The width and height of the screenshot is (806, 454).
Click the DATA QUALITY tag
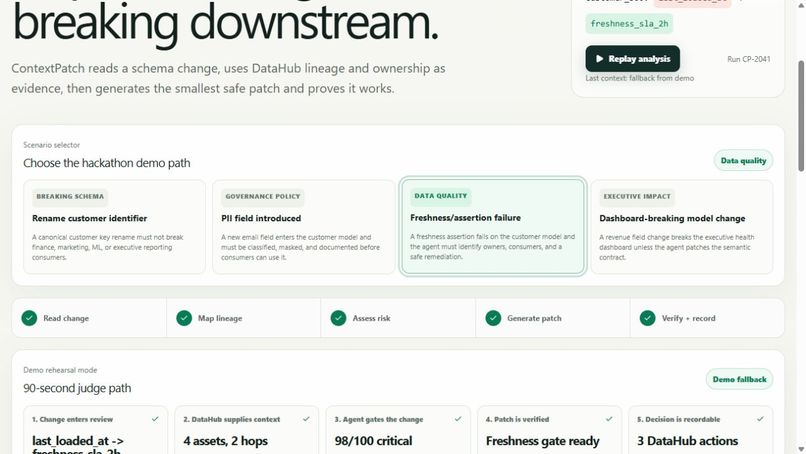pos(441,196)
